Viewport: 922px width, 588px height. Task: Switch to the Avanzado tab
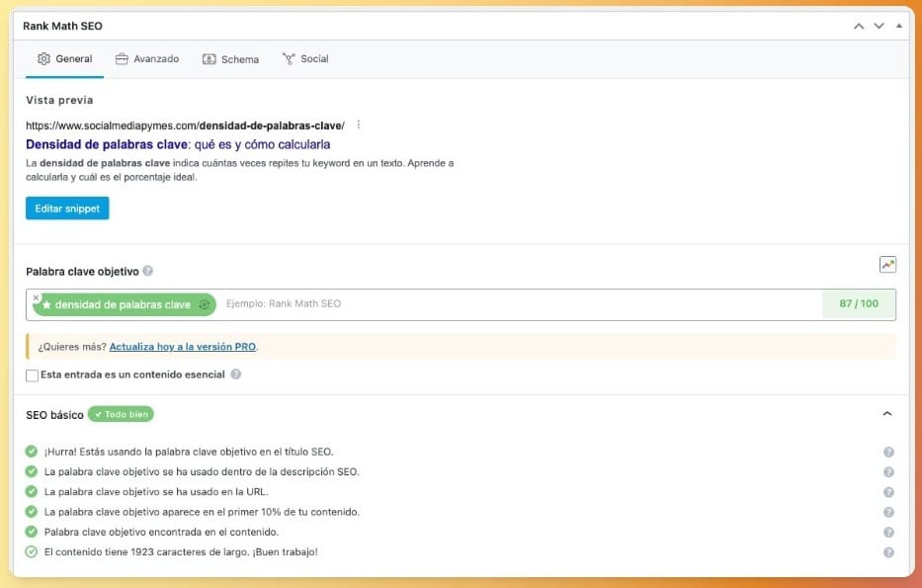click(147, 59)
